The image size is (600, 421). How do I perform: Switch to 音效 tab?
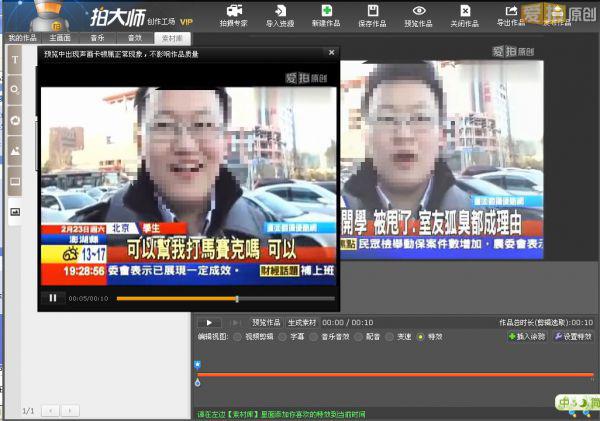click(x=135, y=38)
